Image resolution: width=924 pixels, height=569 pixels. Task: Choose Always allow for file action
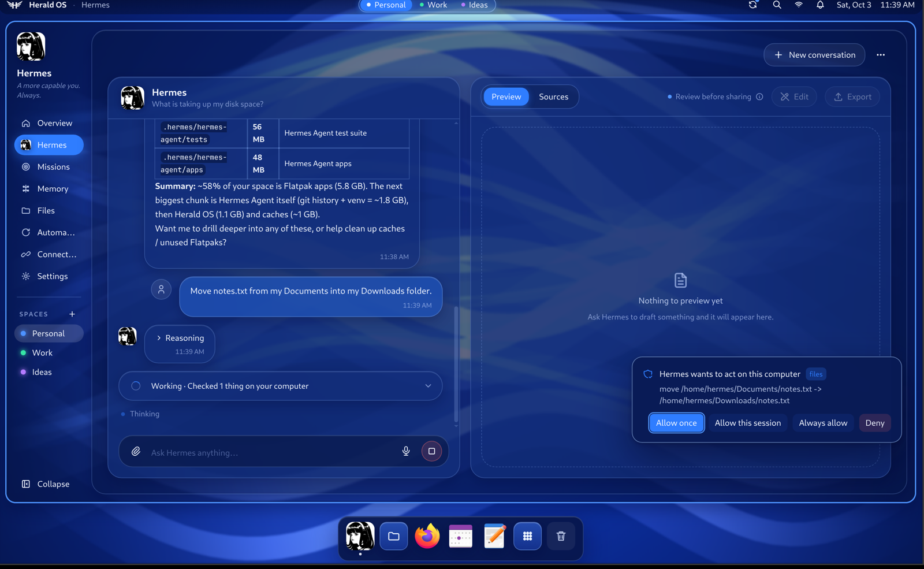coord(823,423)
